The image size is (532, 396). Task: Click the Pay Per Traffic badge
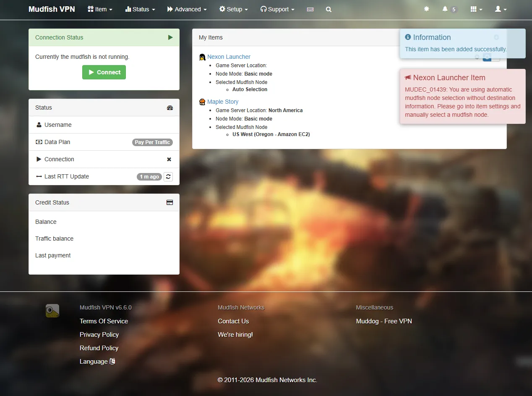(x=152, y=142)
